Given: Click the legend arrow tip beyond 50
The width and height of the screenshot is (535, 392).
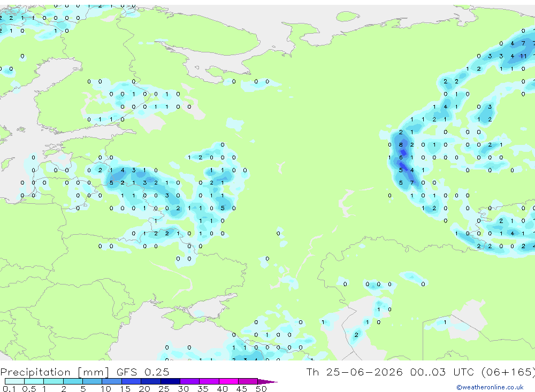Looking at the screenshot, I should click(x=268, y=381).
